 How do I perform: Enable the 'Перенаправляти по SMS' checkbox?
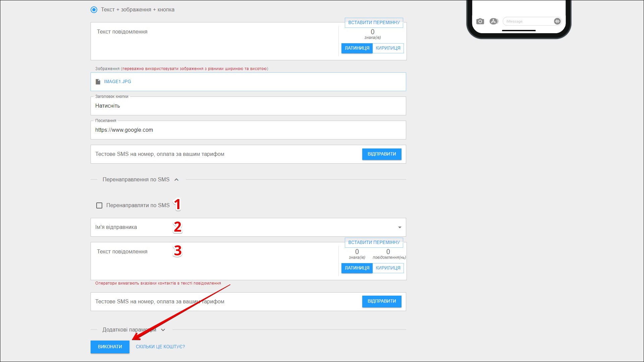pos(99,205)
